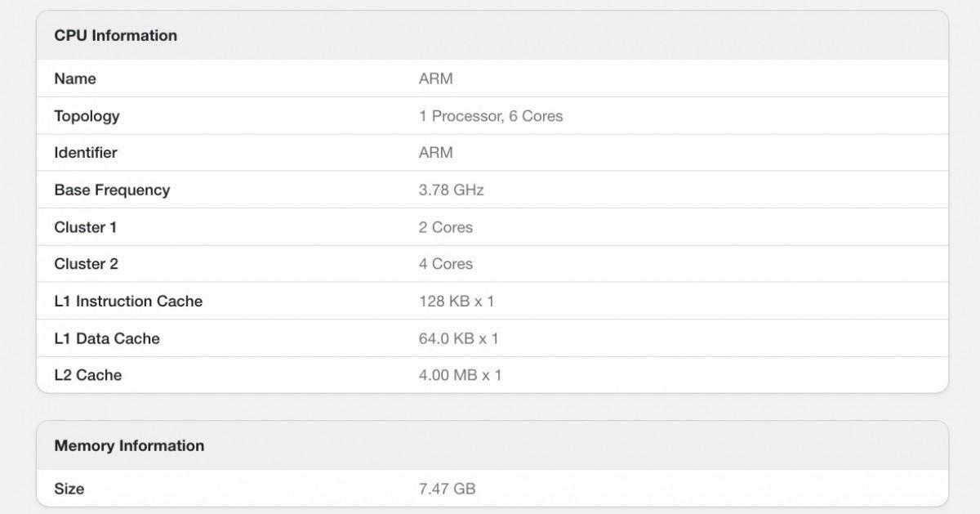This screenshot has height=514, width=980.
Task: Select the '4 Cores' value
Action: 445,264
